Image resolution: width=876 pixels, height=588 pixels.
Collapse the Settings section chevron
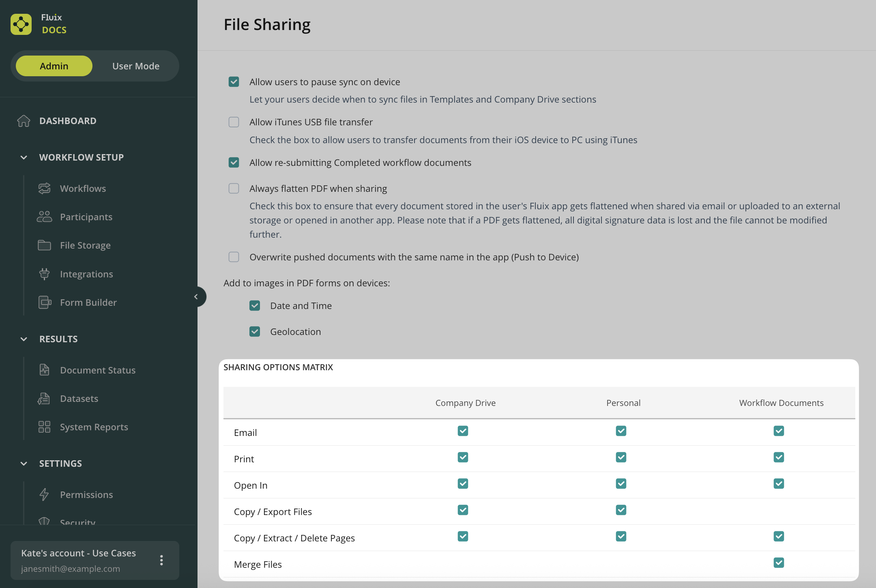[x=24, y=464]
